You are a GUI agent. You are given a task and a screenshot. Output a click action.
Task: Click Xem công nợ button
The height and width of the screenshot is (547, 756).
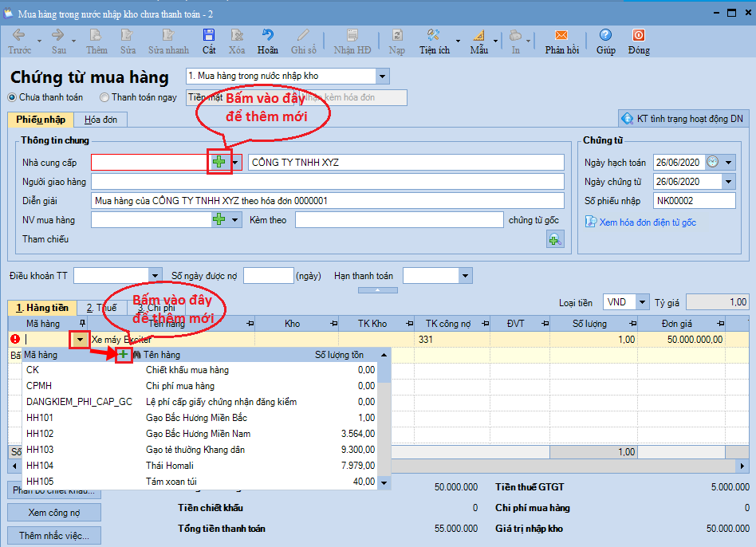coord(54,512)
